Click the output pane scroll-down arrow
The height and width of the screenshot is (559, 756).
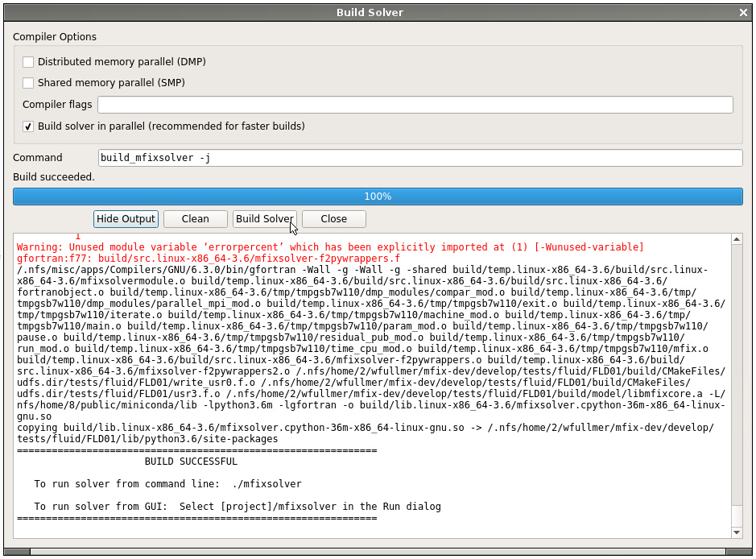(736, 532)
